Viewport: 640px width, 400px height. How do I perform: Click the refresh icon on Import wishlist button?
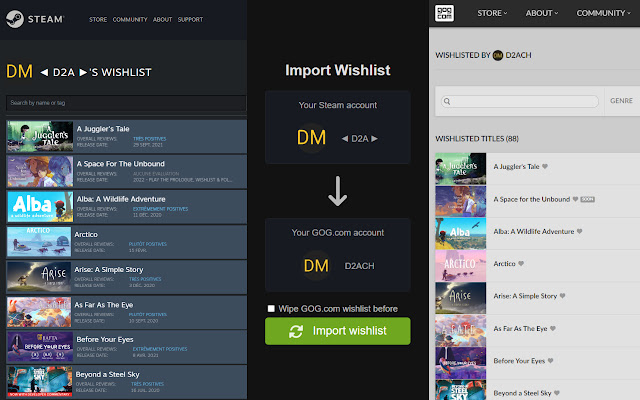(296, 331)
